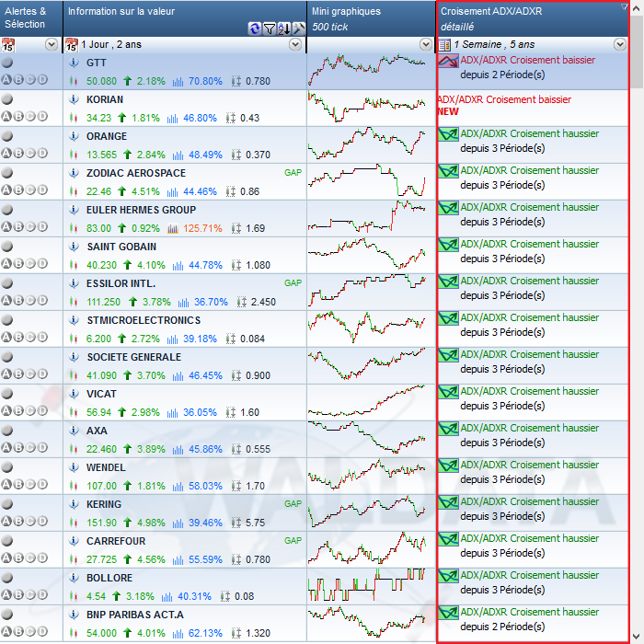Click volume bars icon next to 55.59% for CARREFOUR
Viewport: 644px width, 644px height.
(178, 559)
